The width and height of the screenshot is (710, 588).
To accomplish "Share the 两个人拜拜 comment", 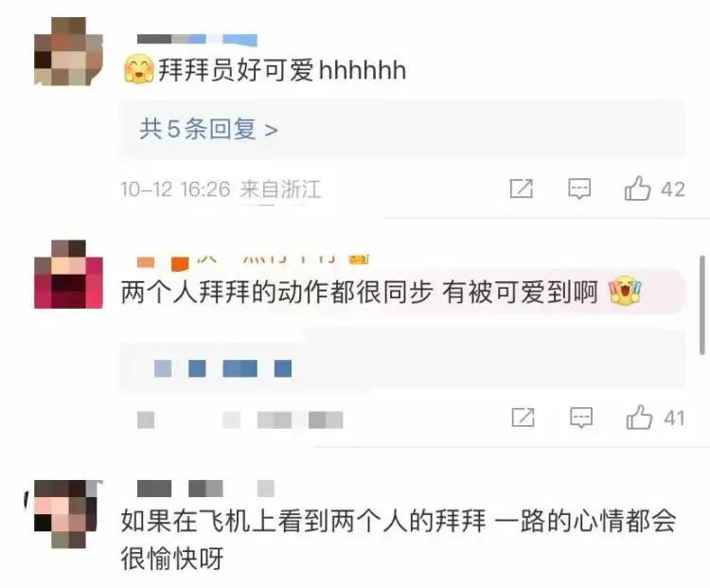I will click(x=523, y=418).
